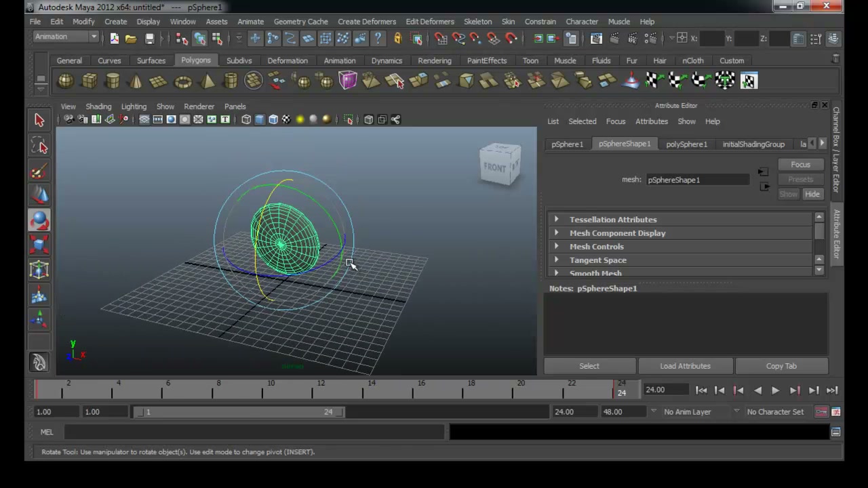Click the Load Attributes button
Viewport: 868px width, 488px height.
tap(685, 366)
